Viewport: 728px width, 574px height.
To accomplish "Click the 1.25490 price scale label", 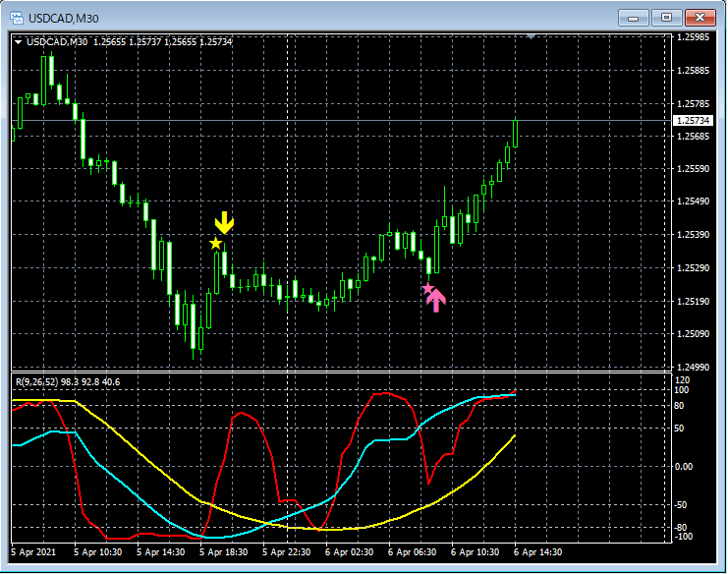I will [x=694, y=201].
